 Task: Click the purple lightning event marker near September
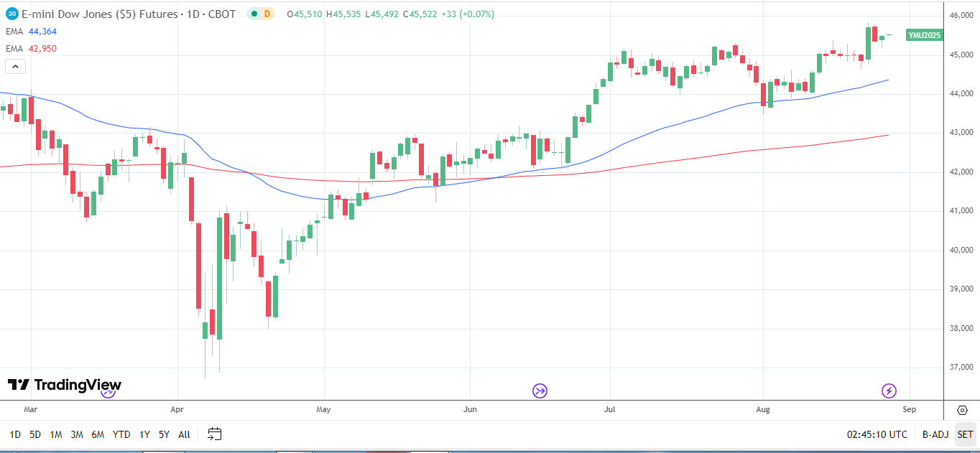[889, 391]
